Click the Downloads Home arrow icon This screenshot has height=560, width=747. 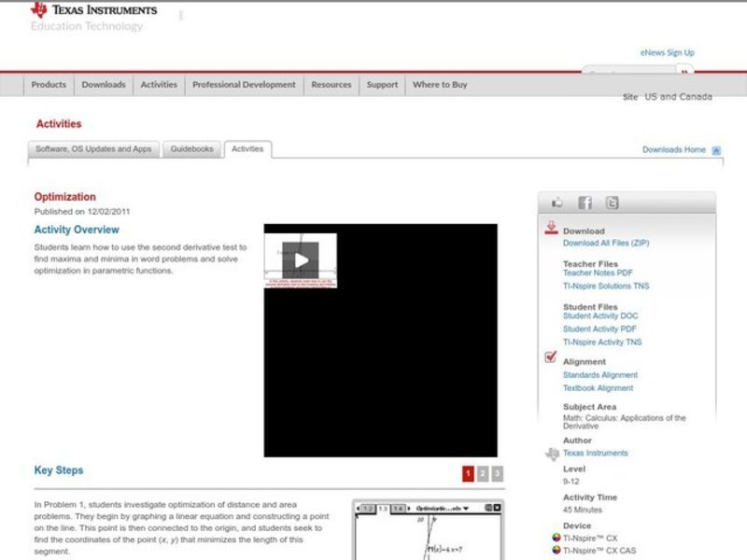(716, 150)
